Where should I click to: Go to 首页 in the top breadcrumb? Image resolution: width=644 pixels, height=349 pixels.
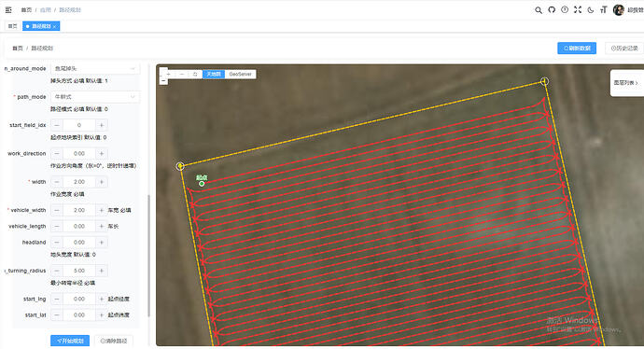coord(26,10)
